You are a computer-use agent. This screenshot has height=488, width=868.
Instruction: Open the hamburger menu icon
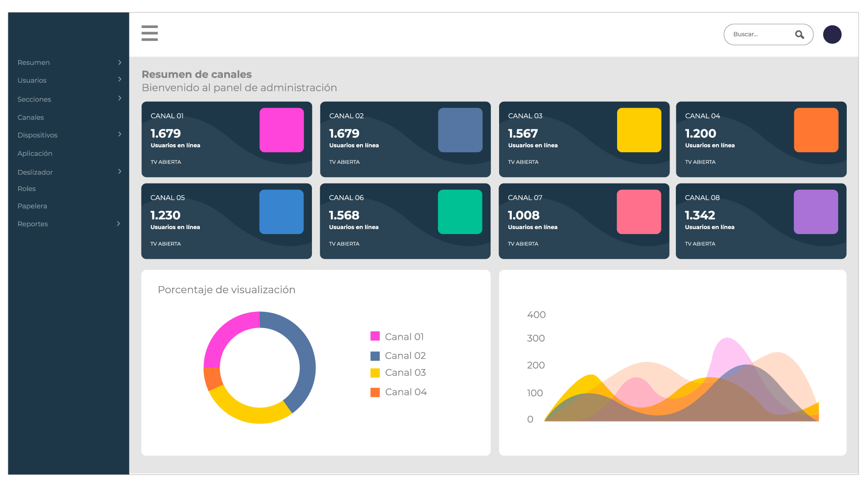(150, 33)
